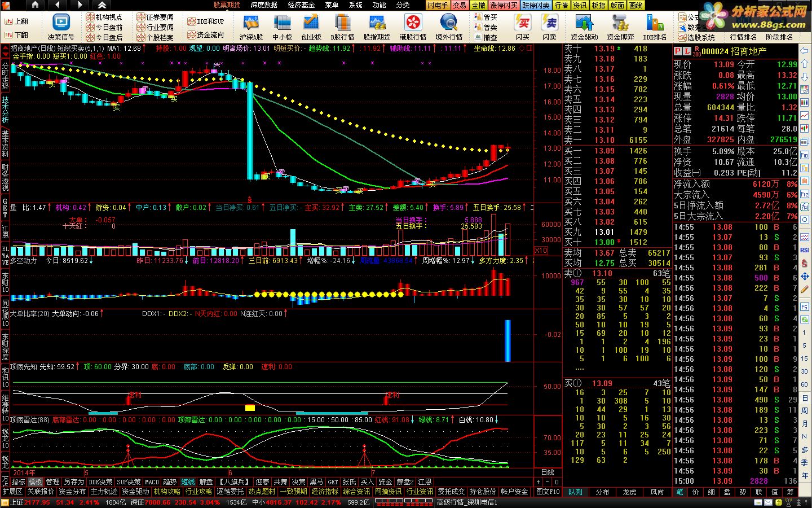Go to the home page icon
Screen dimensions: 812x508
point(35,5)
